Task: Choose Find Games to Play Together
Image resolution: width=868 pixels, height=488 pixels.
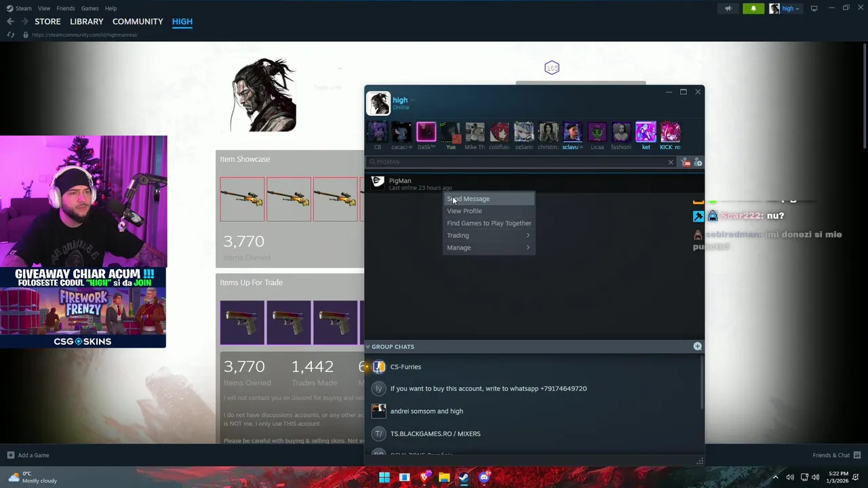Action: [x=489, y=223]
